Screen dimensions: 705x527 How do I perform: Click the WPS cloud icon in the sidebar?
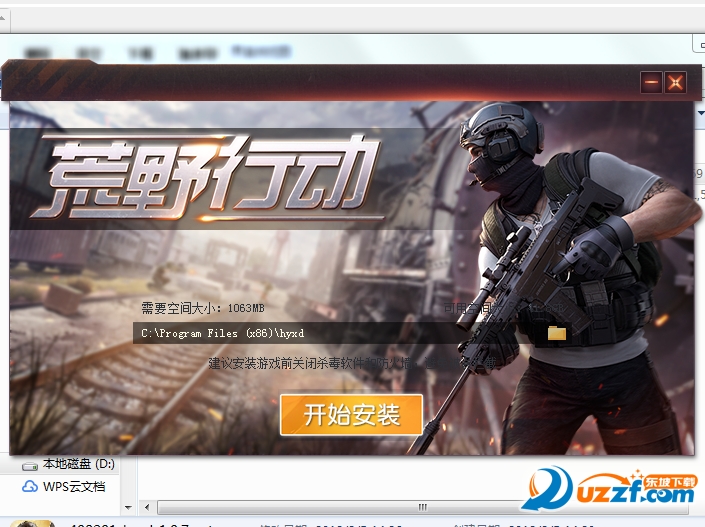click(x=30, y=487)
